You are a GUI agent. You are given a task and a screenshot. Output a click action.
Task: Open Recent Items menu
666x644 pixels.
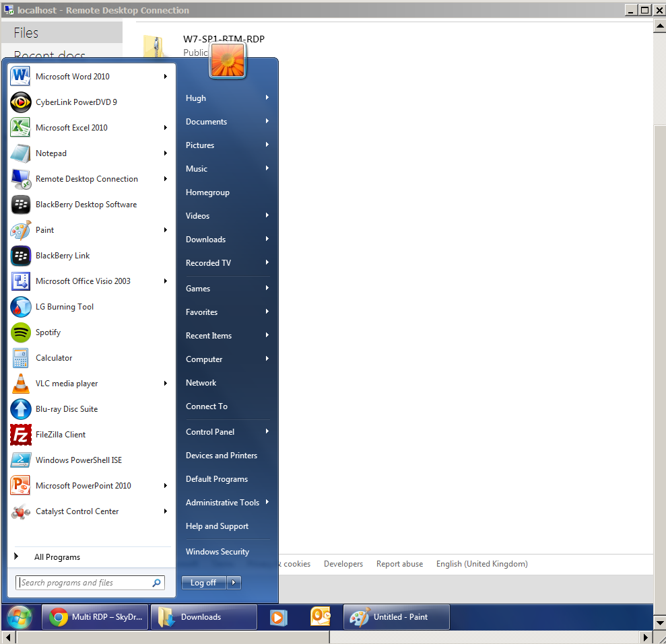[x=228, y=336]
